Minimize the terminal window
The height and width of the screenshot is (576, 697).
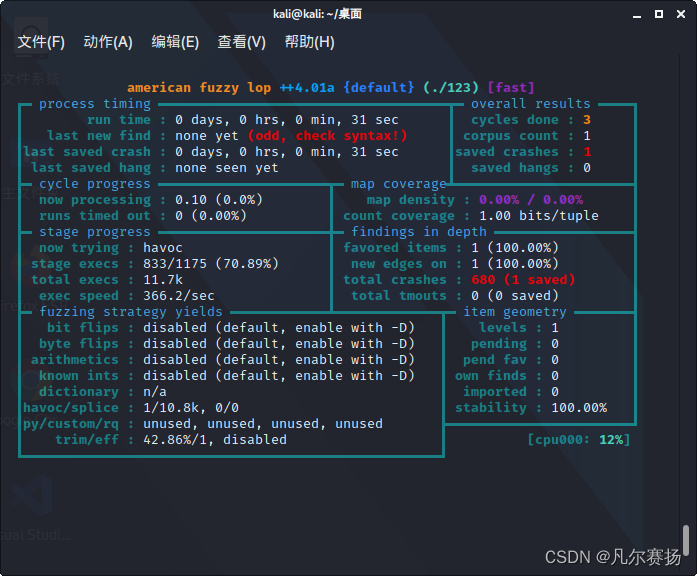(x=637, y=15)
